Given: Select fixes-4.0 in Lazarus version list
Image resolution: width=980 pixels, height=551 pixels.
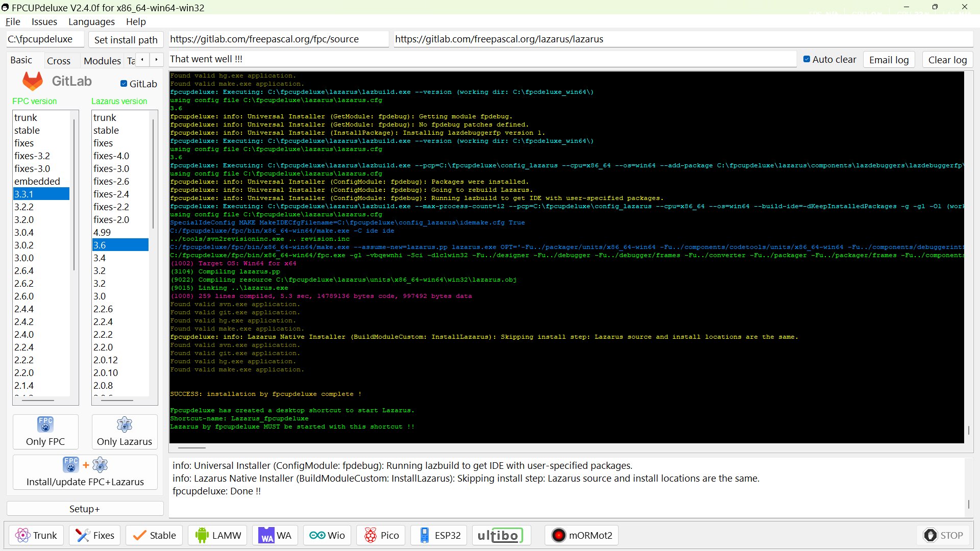Looking at the screenshot, I should point(120,156).
